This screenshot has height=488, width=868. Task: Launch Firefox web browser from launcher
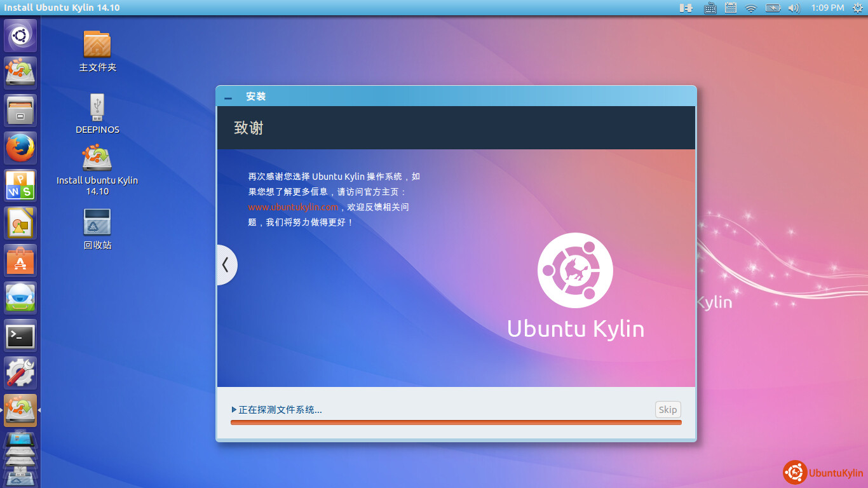pyautogui.click(x=20, y=148)
